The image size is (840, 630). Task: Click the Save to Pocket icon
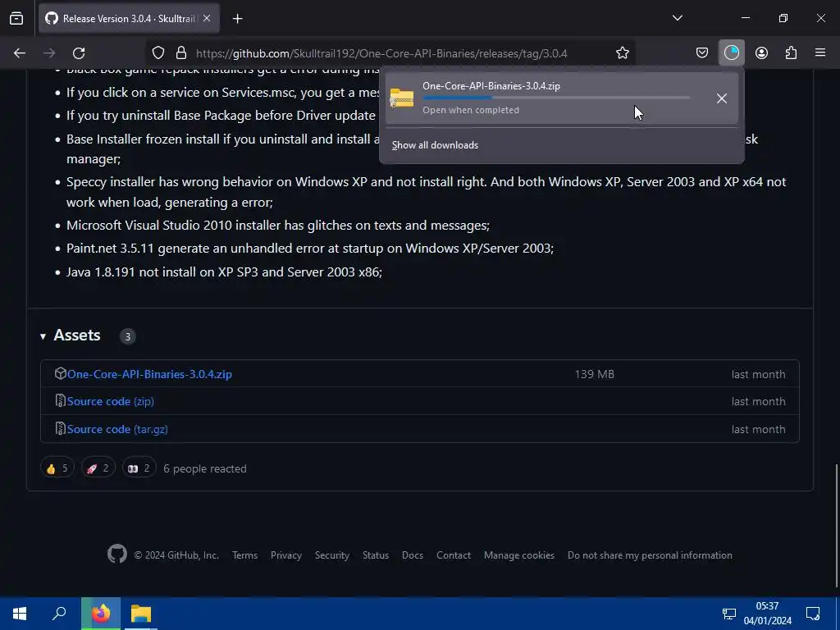(702, 53)
